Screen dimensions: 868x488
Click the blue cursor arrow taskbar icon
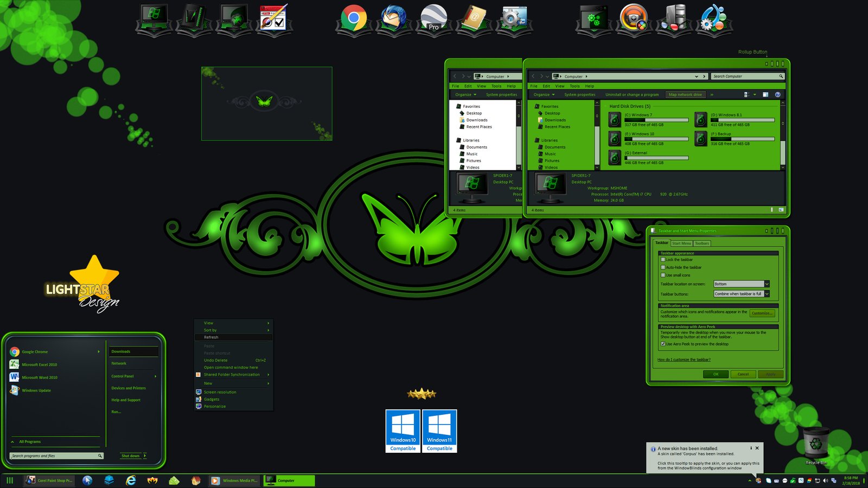(87, 480)
